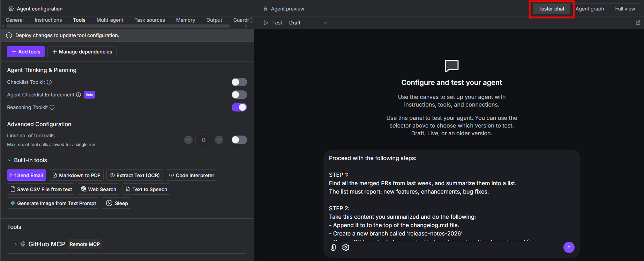Switch to Full view
This screenshot has height=261, width=644.
(x=625, y=9)
